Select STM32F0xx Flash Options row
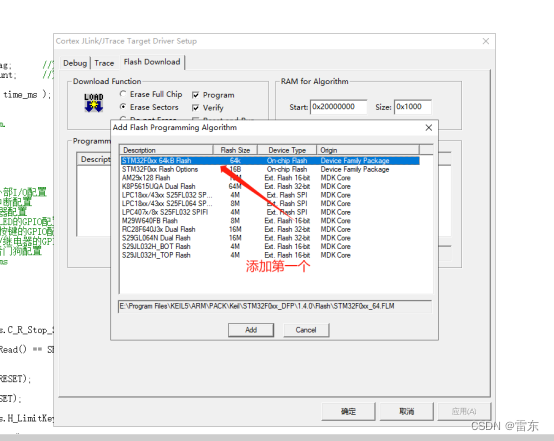The height and width of the screenshot is (441, 554). click(x=270, y=169)
